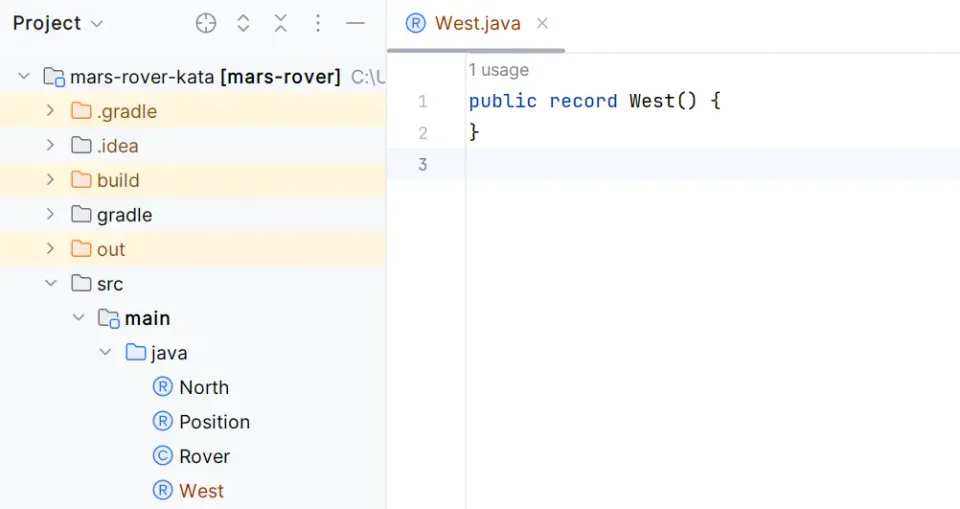Collapse the java source folder
960x509 pixels.
105,353
